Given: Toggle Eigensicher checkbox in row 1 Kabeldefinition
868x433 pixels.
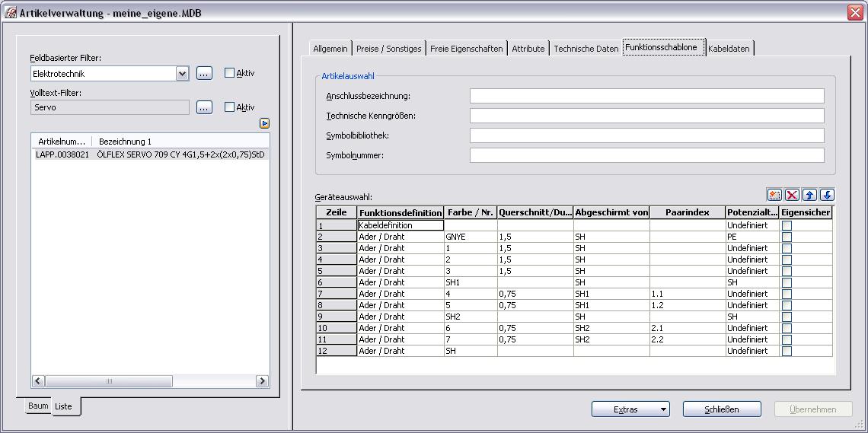Looking at the screenshot, I should coord(787,225).
